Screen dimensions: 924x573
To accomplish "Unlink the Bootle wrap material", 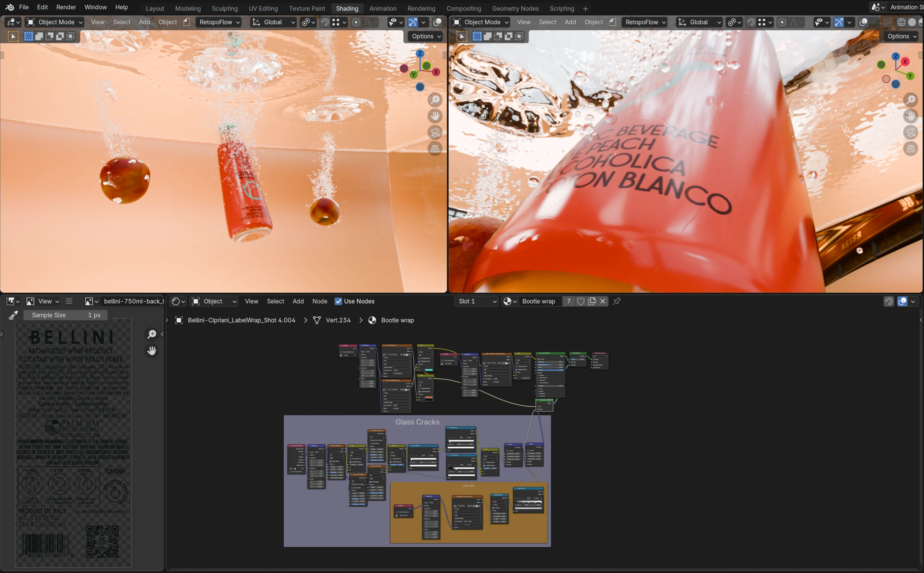I will pyautogui.click(x=603, y=301).
